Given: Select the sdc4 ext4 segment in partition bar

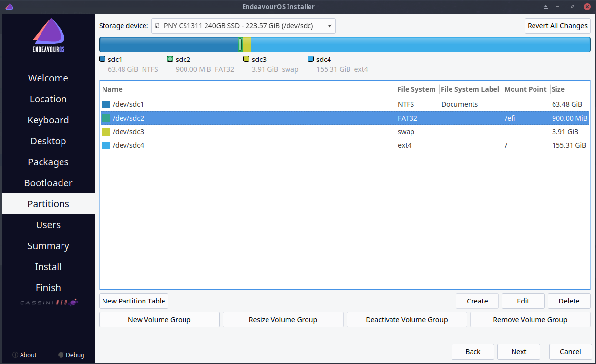Looking at the screenshot, I should tap(420, 44).
